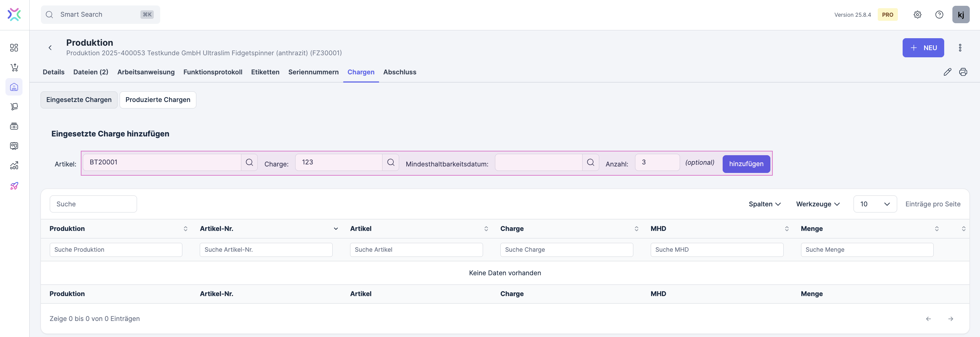Expand the Spalten dropdown

[764, 204]
